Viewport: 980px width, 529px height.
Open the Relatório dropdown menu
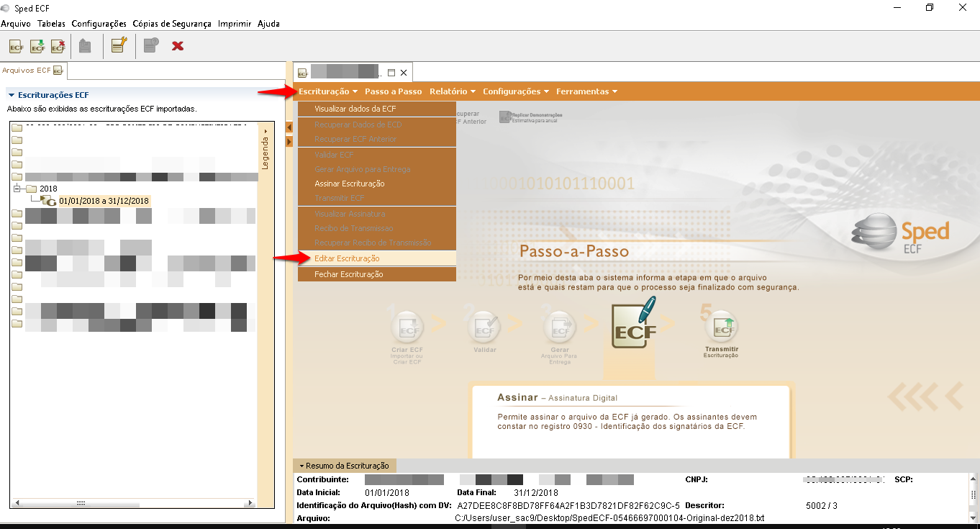[x=453, y=91]
